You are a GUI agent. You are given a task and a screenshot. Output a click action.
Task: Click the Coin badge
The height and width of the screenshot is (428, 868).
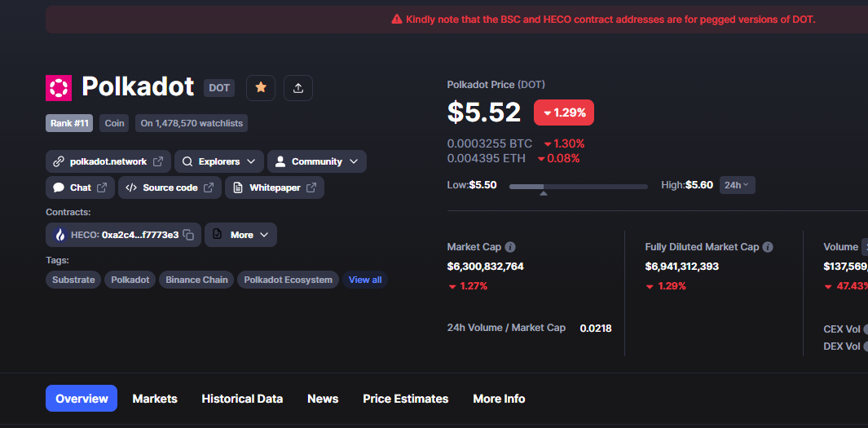pyautogui.click(x=115, y=123)
